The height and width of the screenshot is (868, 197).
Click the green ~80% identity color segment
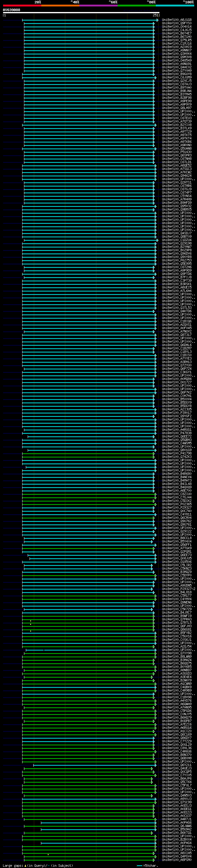137,6
